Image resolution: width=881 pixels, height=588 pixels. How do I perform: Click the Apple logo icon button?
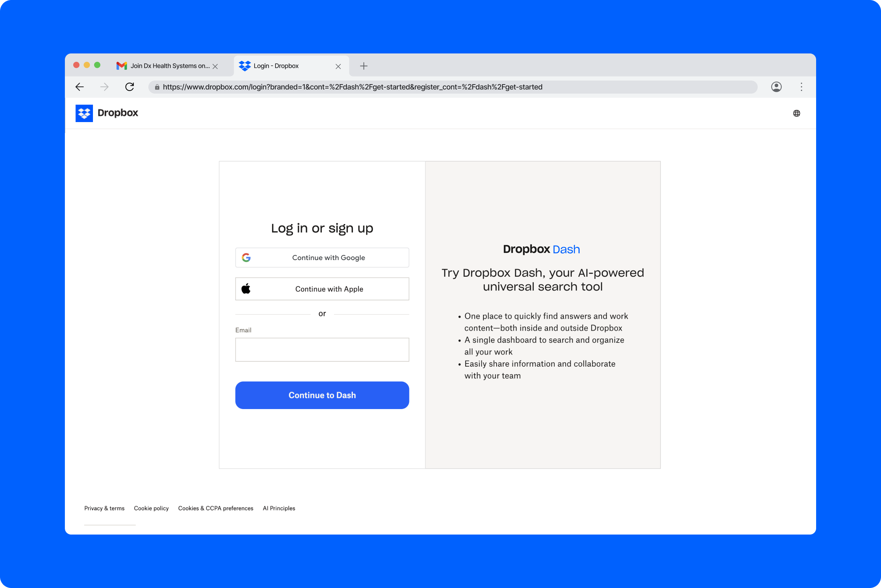click(x=247, y=289)
